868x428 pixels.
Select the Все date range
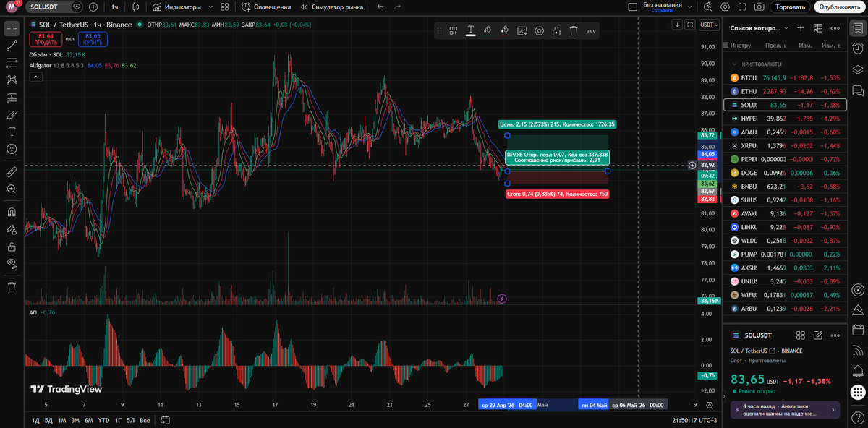[x=145, y=420]
